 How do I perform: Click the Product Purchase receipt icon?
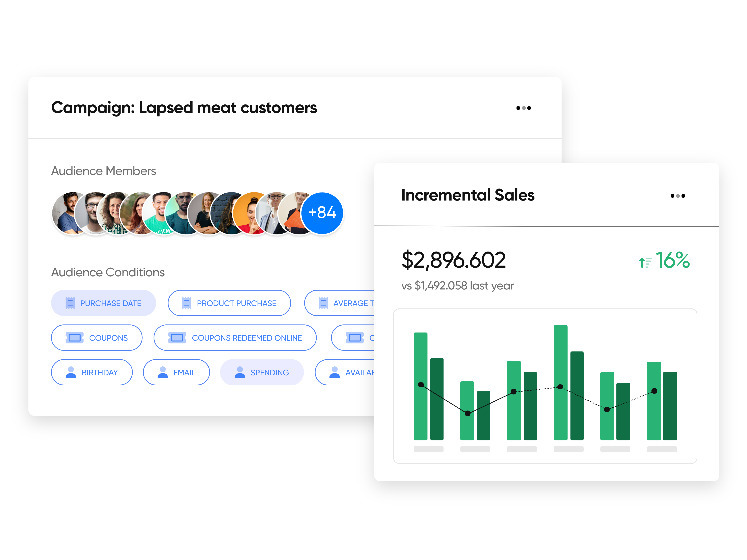tap(186, 303)
